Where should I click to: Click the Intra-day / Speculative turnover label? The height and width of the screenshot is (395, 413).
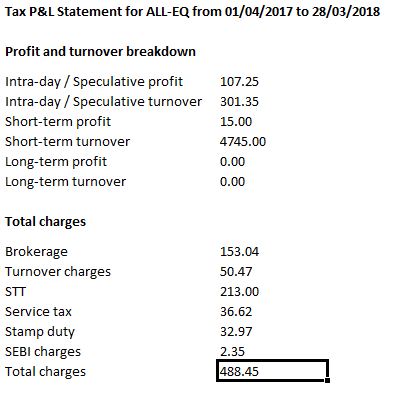[103, 102]
